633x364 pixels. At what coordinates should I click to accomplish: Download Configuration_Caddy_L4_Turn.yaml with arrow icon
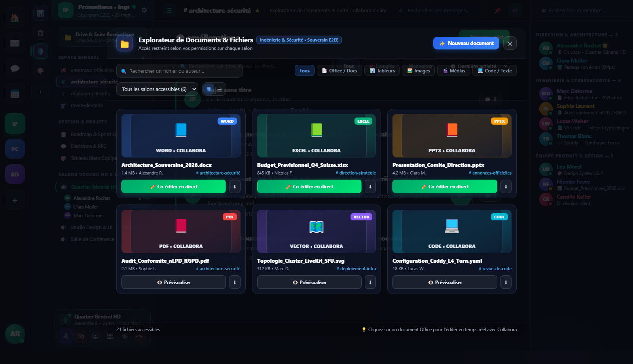coord(506,282)
